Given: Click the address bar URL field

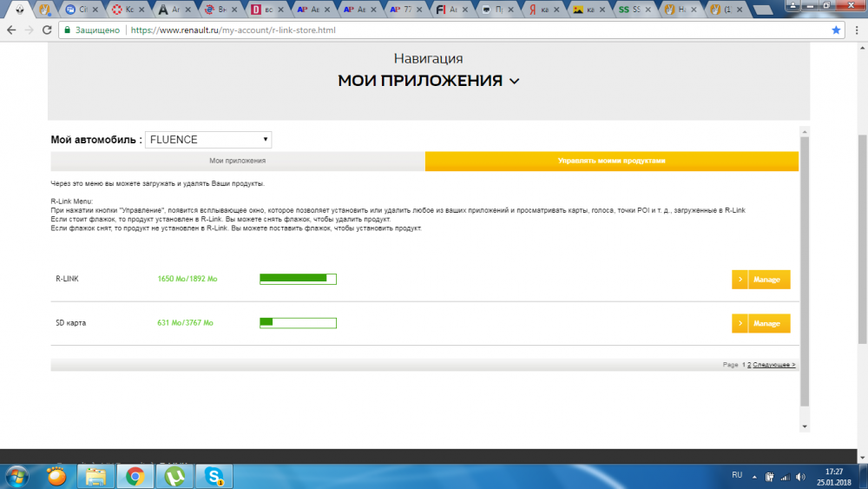Looking at the screenshot, I should (443, 30).
